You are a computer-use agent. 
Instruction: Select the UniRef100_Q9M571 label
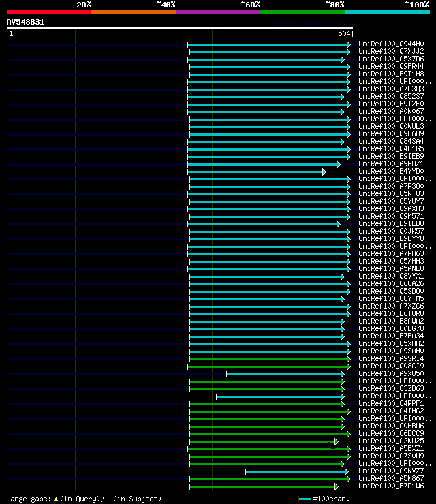[x=391, y=217]
